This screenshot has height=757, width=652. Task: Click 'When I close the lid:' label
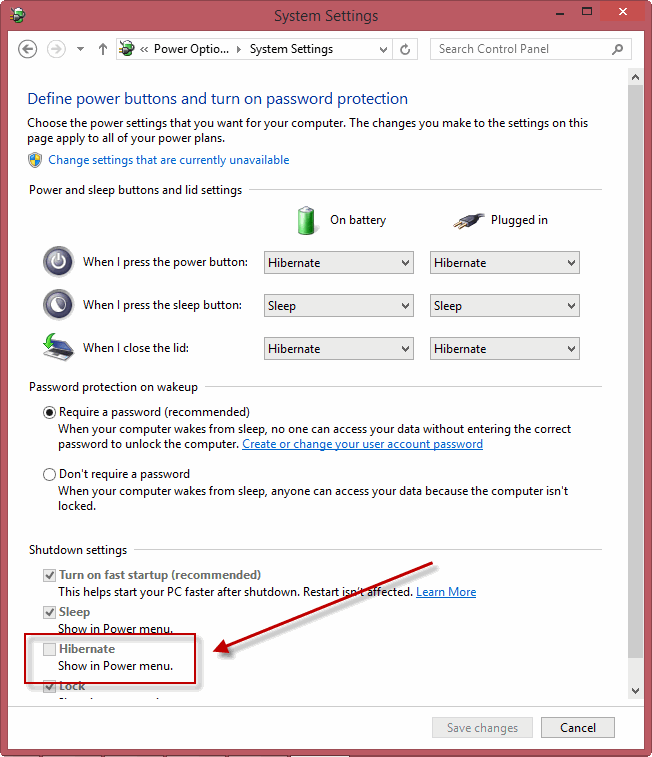point(136,348)
